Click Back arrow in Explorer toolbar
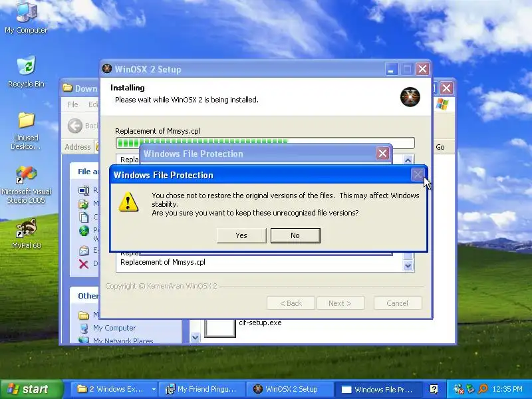The image size is (532, 399). coord(74,126)
